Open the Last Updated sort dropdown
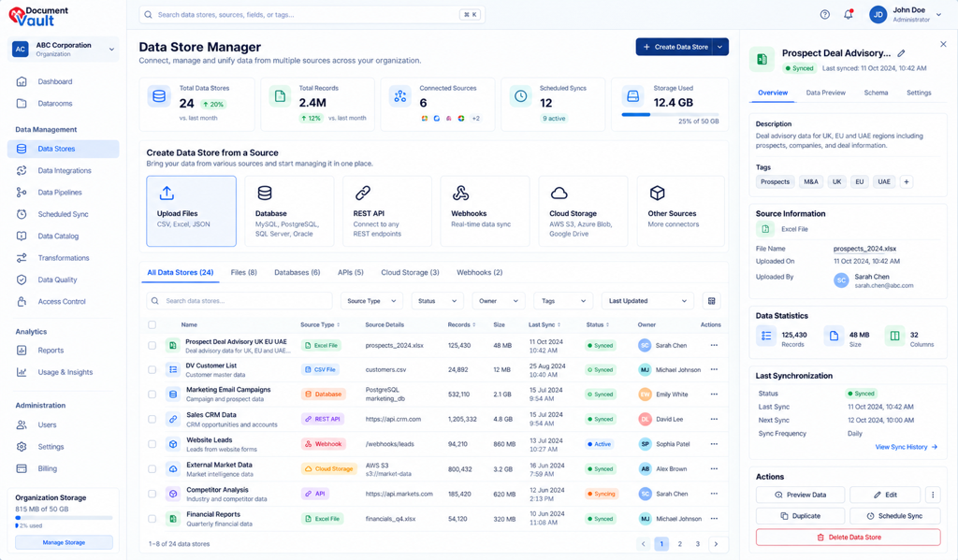The image size is (958, 560). (647, 300)
